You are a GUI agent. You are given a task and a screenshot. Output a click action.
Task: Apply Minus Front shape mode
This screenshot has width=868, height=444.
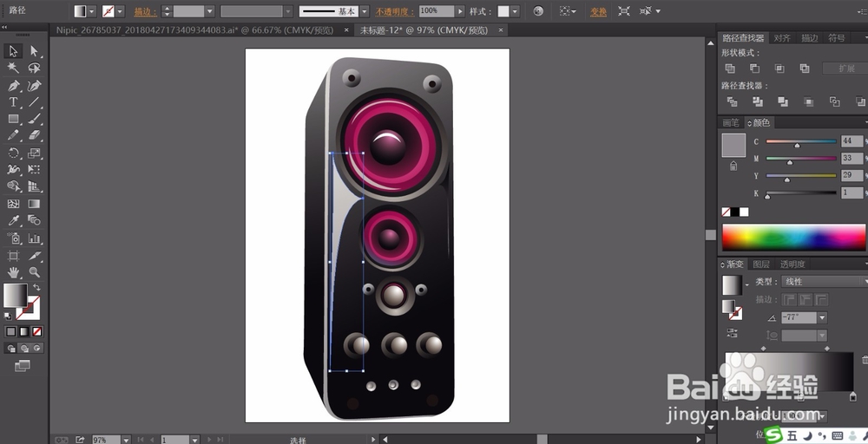point(754,69)
